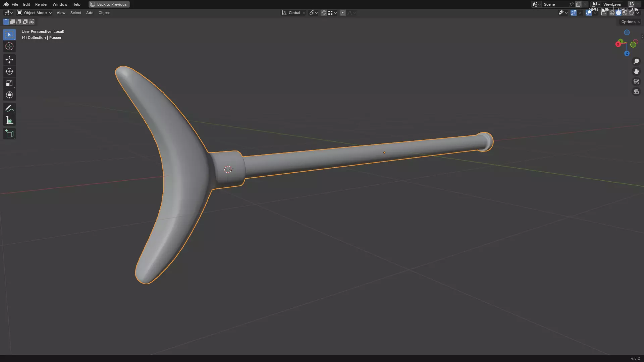Open the File menu
This screenshot has width=644, height=362.
(x=15, y=4)
